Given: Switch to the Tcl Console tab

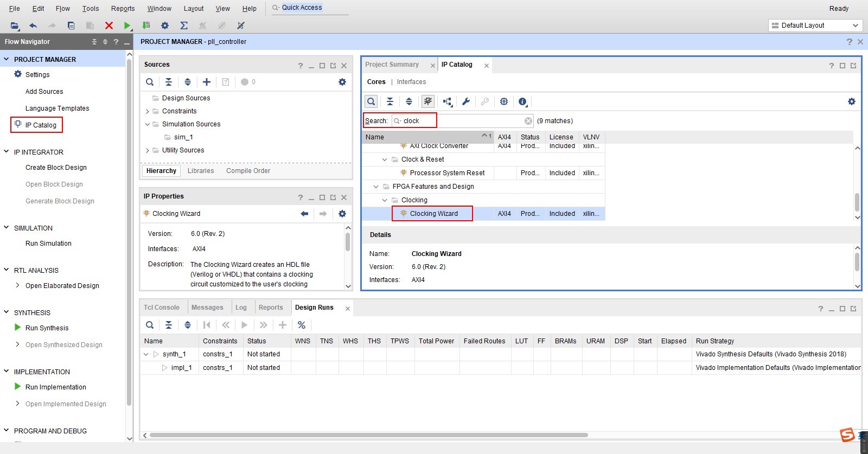Looking at the screenshot, I should (161, 308).
